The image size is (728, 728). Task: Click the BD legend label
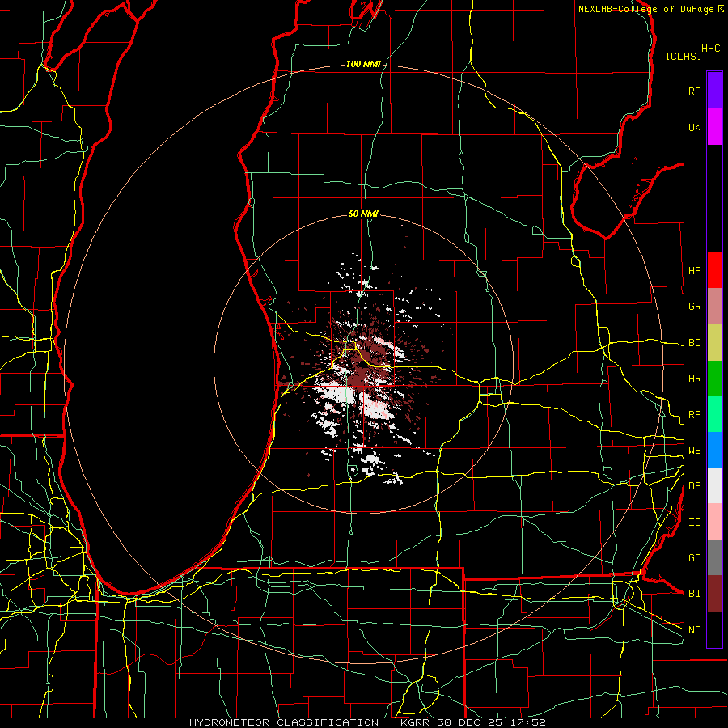click(694, 343)
